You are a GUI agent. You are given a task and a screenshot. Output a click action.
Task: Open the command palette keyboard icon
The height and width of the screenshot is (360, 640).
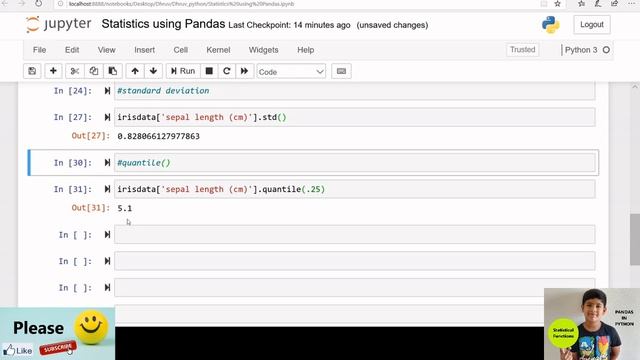pos(341,71)
